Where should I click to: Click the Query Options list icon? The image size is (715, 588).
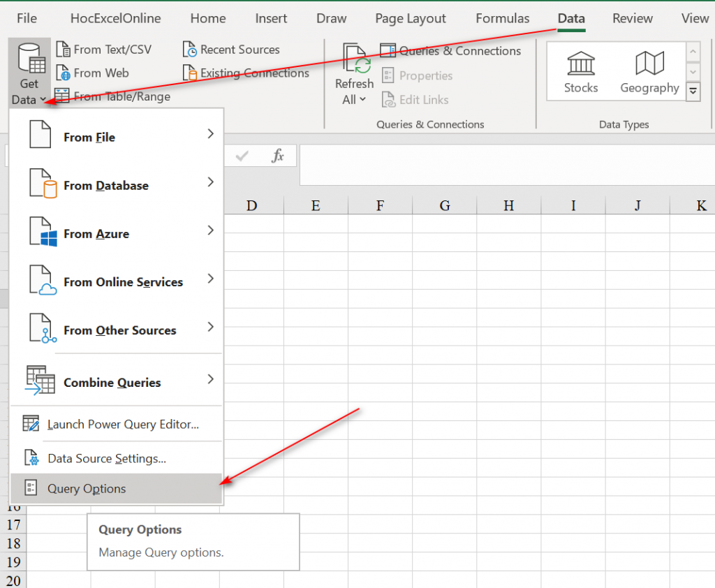click(x=31, y=487)
